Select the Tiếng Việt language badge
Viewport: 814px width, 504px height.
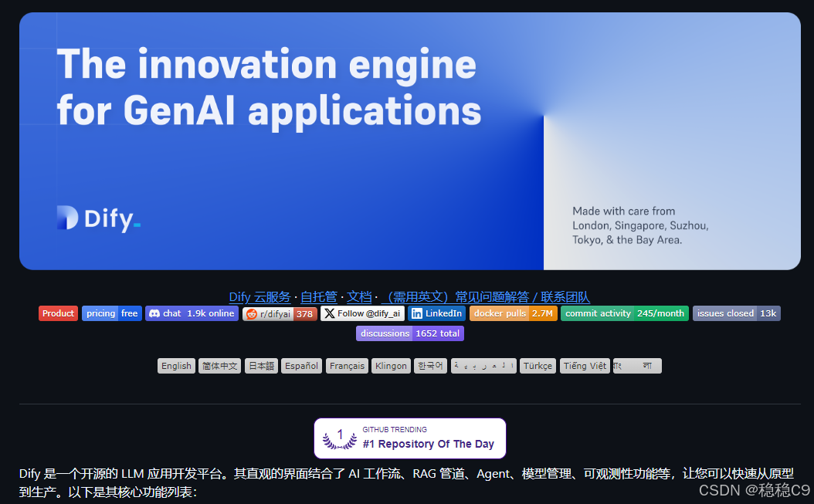tap(585, 366)
